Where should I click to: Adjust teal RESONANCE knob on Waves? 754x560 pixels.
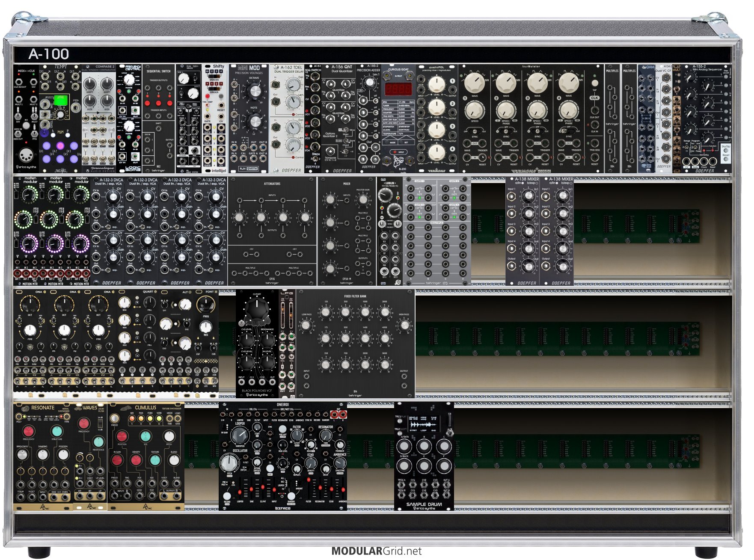pos(98,442)
